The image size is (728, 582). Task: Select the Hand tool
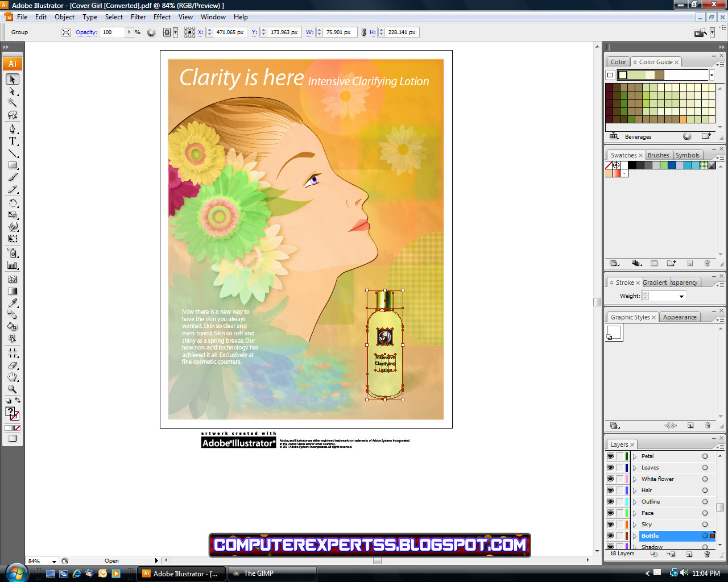pyautogui.click(x=13, y=377)
